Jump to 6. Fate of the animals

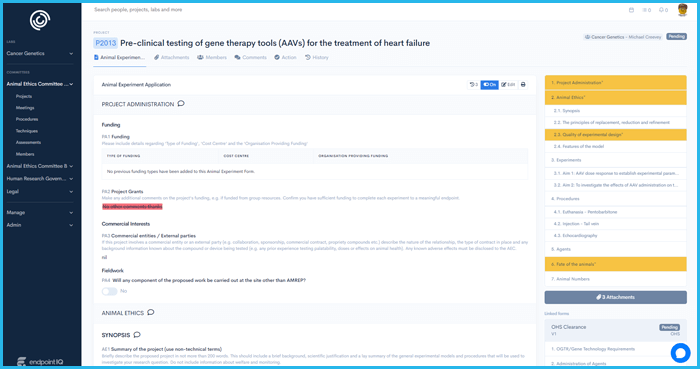(616, 264)
